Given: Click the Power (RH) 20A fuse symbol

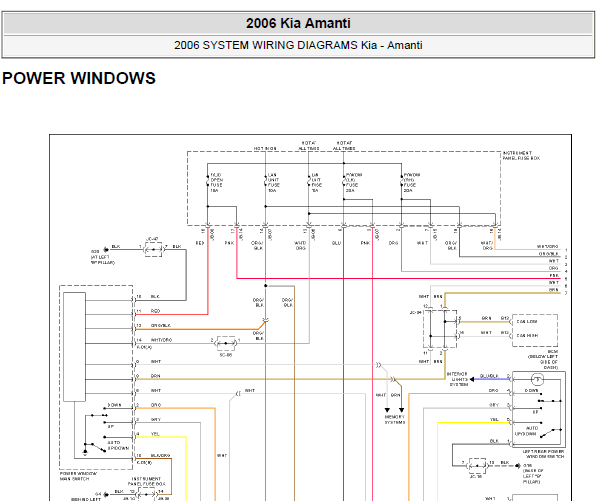Looking at the screenshot, I should 401,180.
